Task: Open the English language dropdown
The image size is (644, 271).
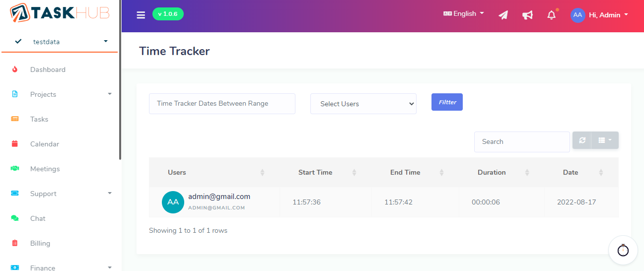Action: [464, 14]
